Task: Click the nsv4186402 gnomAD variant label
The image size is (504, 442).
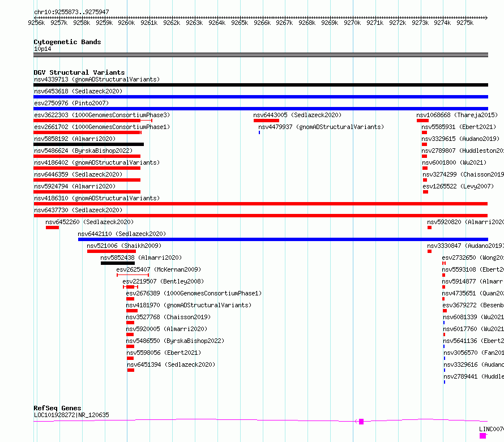Action: click(97, 162)
